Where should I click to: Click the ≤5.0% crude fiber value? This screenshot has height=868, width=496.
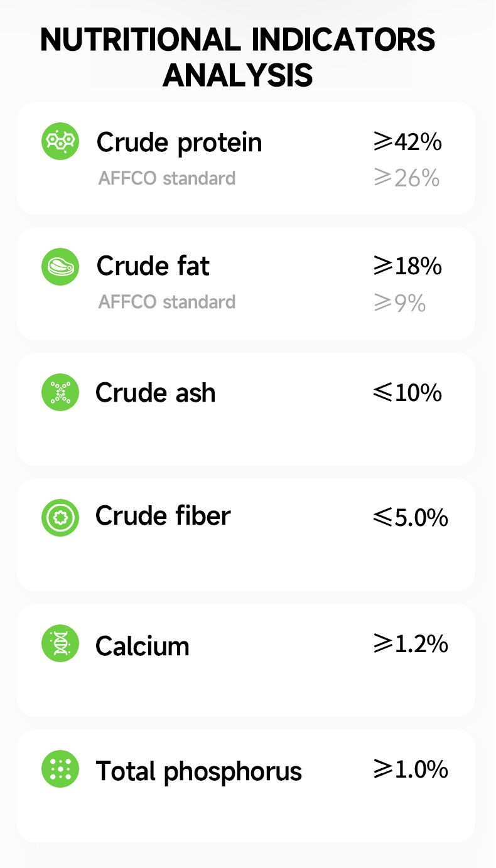coord(411,518)
